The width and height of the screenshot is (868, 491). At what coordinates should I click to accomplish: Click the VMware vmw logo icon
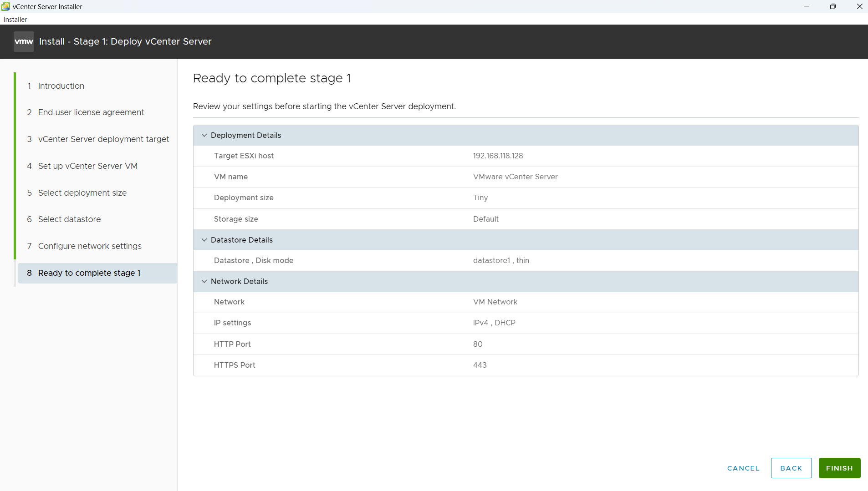click(24, 41)
